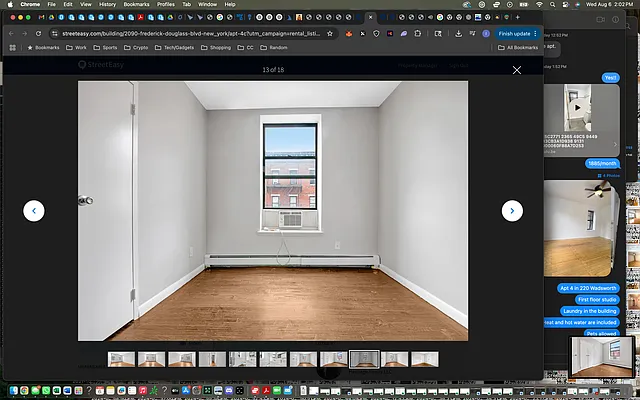Screen dimensions: 640x400
Task: Expand the All Bookmarks folder
Action: tap(519, 47)
